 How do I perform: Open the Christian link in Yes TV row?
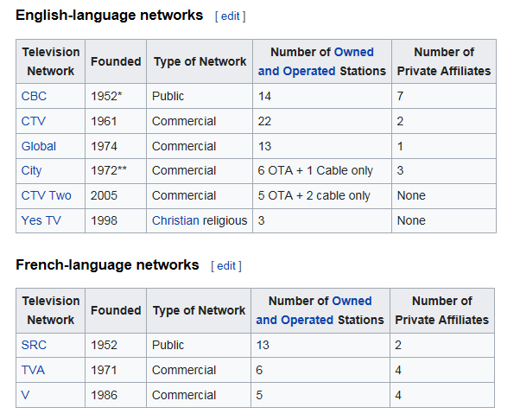[175, 220]
